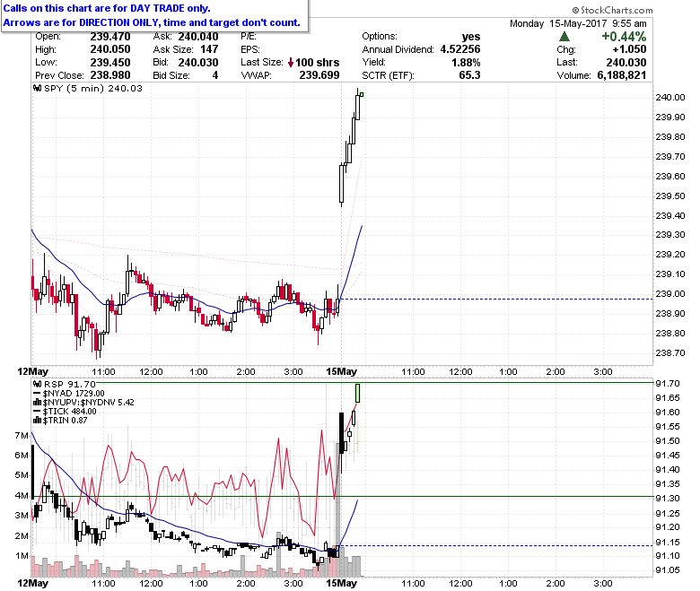
Task: Click the +0.44% percent change
Action: pos(624,37)
